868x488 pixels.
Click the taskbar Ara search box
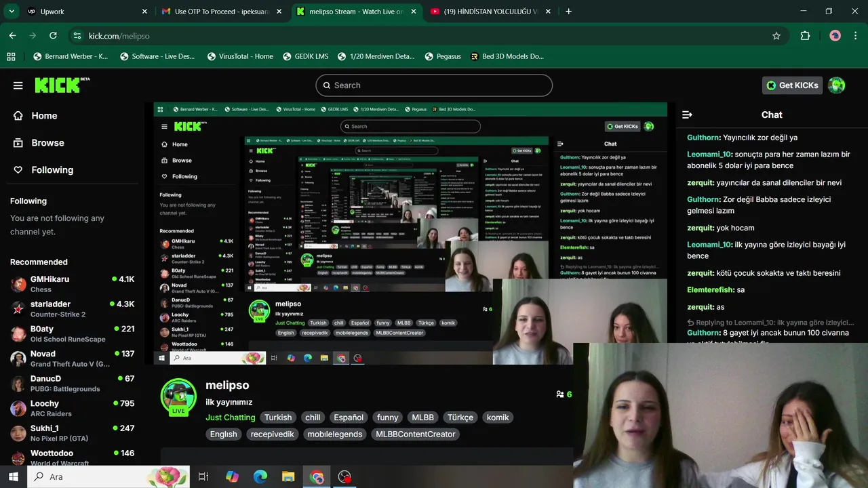(x=108, y=476)
